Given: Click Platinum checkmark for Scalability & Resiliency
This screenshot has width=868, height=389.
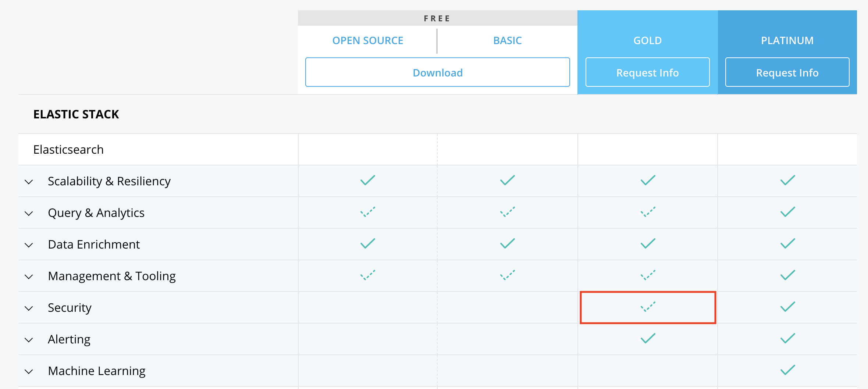Looking at the screenshot, I should pos(788,180).
